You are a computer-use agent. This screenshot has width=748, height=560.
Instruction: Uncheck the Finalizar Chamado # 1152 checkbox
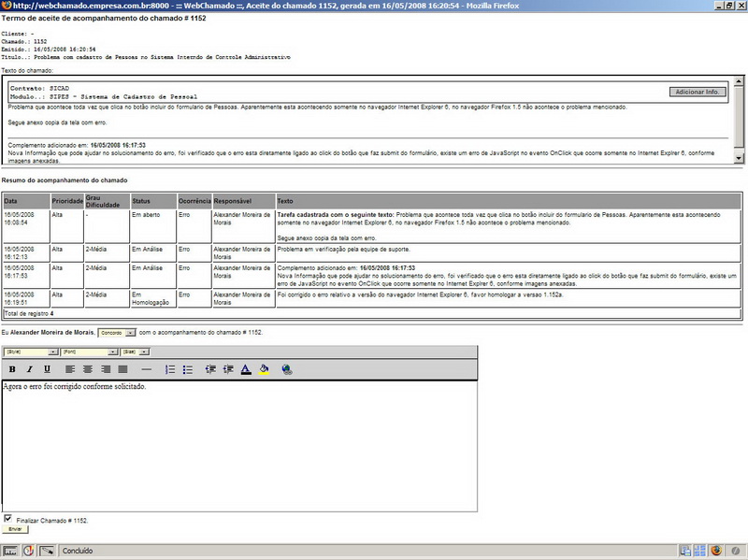8,519
